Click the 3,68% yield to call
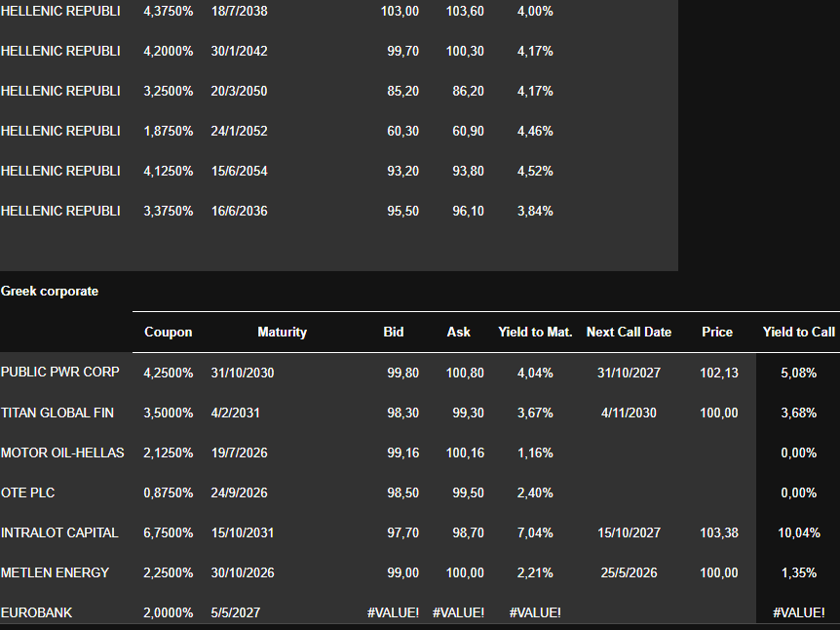This screenshot has height=630, width=840. pyautogui.click(x=799, y=413)
